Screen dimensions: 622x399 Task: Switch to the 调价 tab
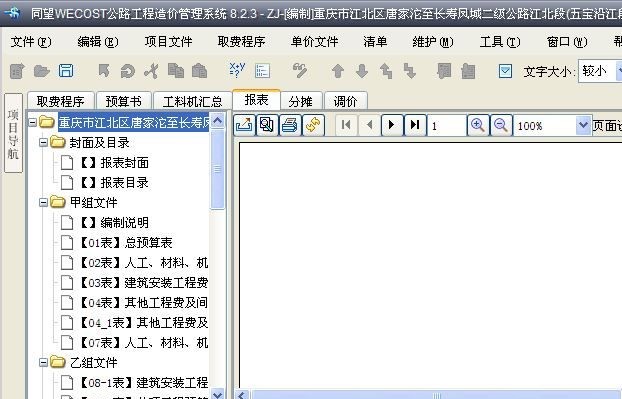coord(346,101)
